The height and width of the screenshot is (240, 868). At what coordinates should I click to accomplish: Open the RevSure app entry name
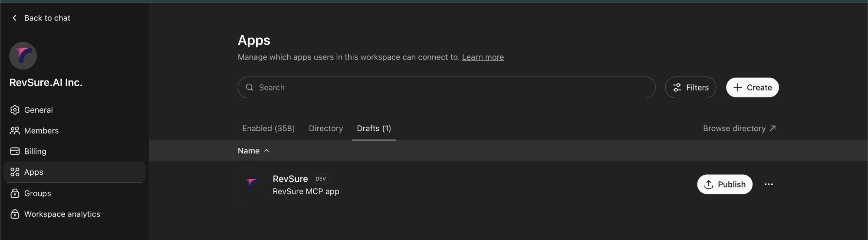click(290, 179)
